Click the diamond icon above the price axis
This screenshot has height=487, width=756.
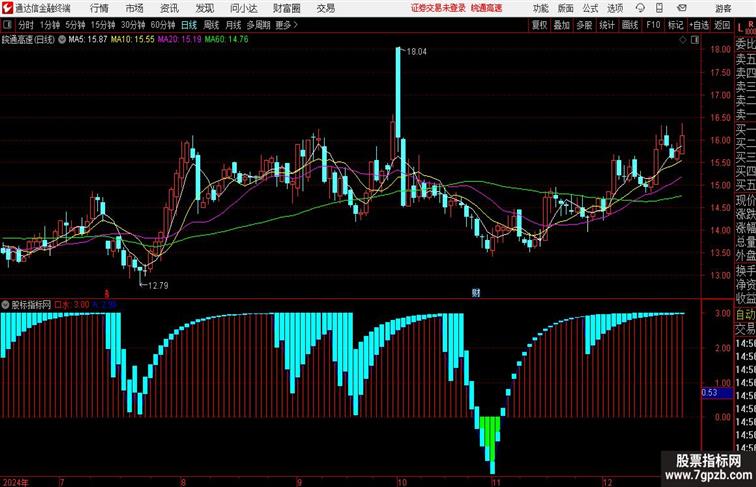point(683,40)
